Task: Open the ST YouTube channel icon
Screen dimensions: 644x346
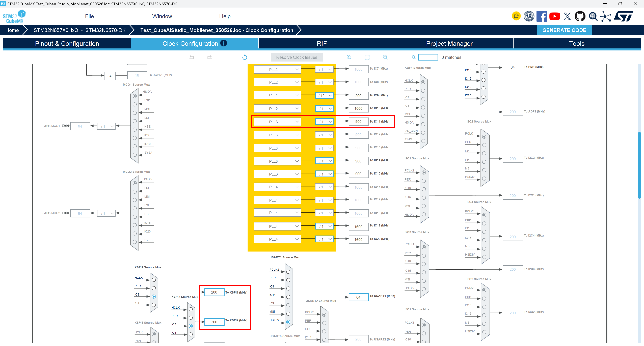Action: coord(554,16)
